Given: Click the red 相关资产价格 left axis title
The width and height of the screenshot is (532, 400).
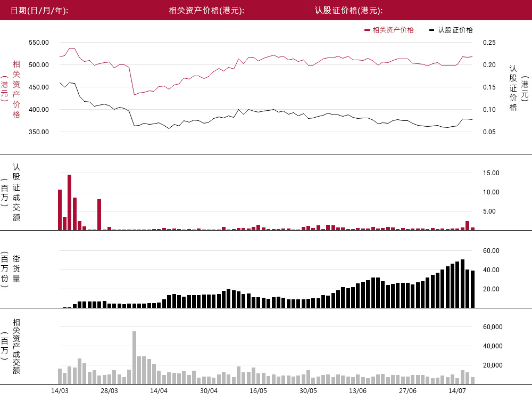Looking at the screenshot, I should pos(16,89).
